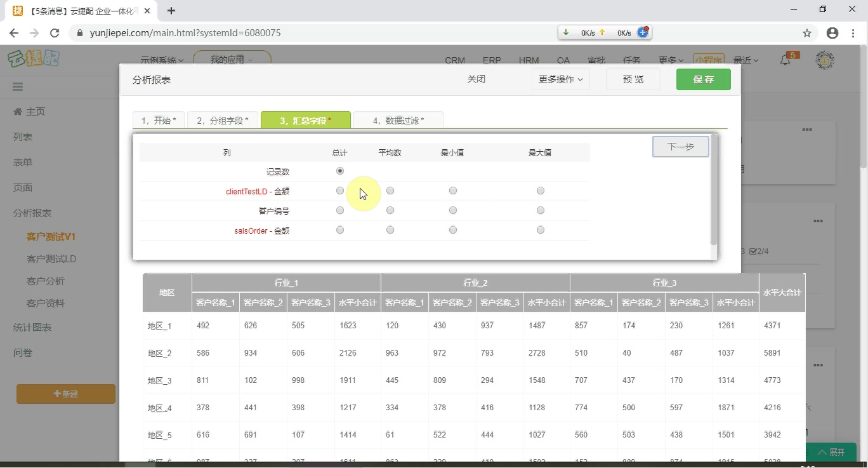Image resolution: width=868 pixels, height=468 pixels.
Task: Click the notification bell icon
Action: coord(786,60)
